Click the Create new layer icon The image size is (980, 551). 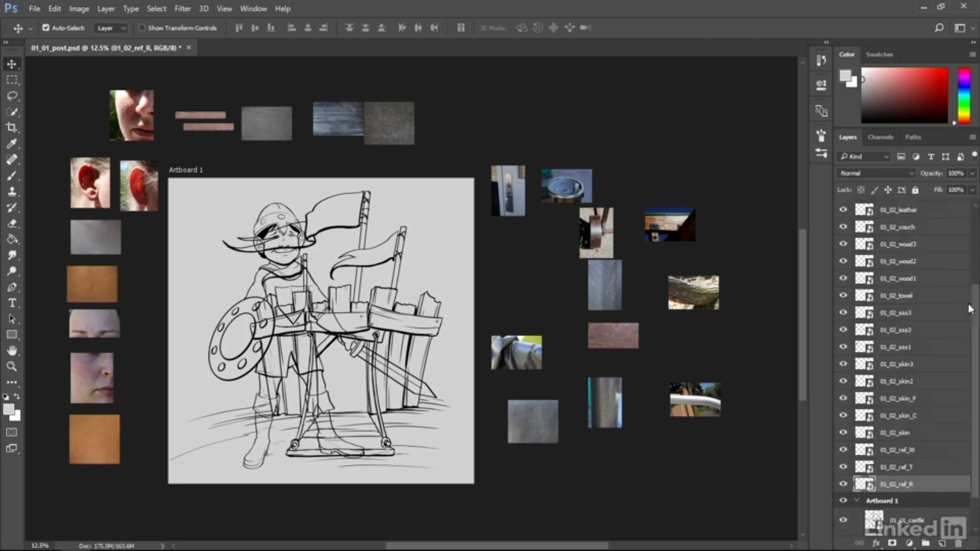942,543
